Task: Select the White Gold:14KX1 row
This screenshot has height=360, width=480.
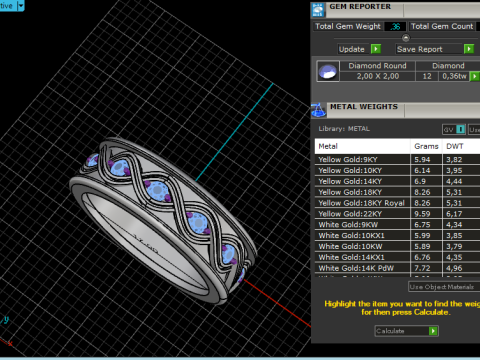Action: click(x=397, y=257)
